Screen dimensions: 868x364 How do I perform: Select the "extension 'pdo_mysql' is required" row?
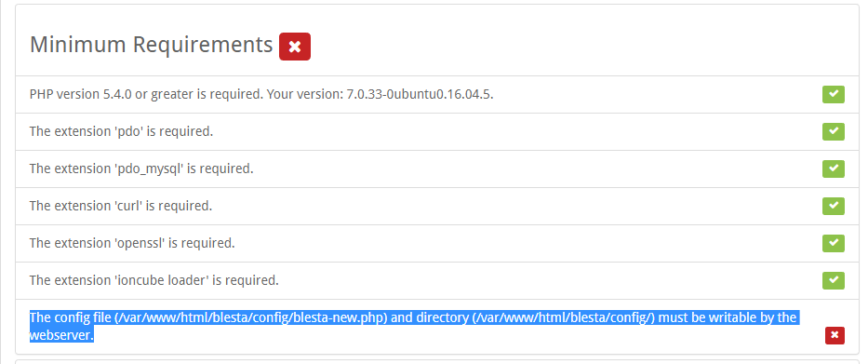[x=436, y=169]
